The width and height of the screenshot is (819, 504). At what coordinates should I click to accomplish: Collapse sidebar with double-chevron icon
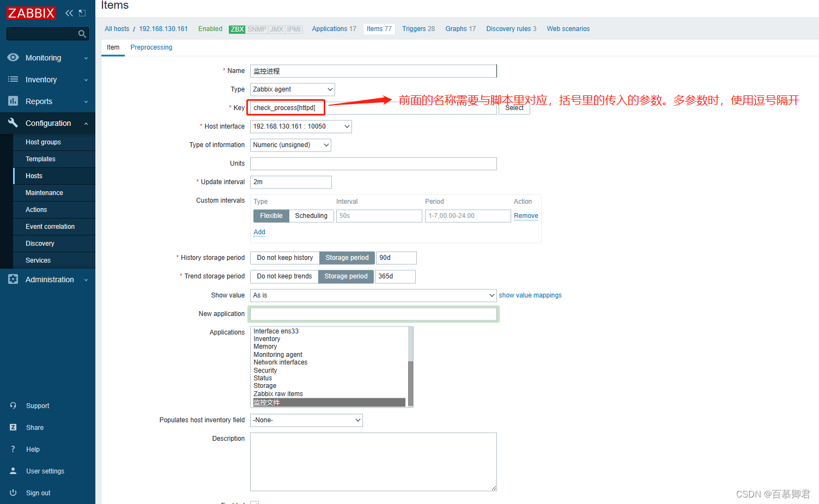69,13
